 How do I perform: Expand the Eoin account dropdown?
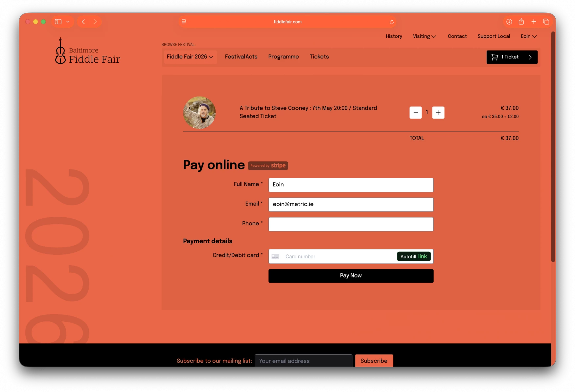(528, 36)
